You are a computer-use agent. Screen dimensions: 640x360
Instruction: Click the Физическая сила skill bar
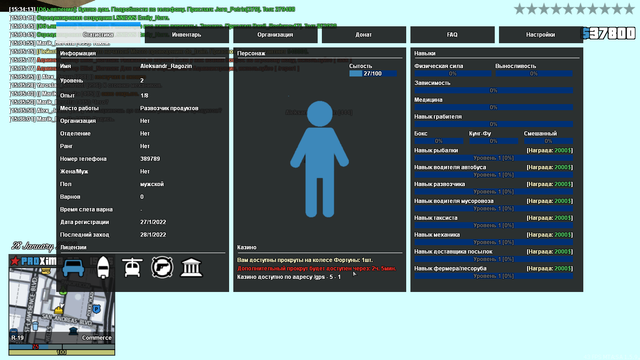point(453,73)
